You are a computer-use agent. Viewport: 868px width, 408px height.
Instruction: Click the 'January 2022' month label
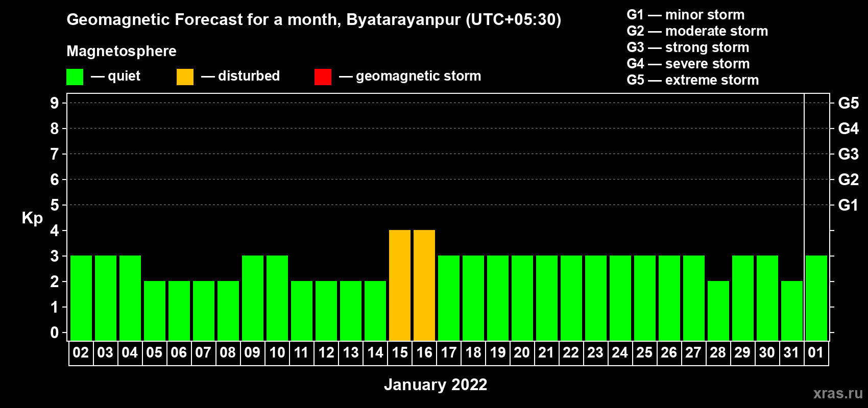pyautogui.click(x=436, y=385)
